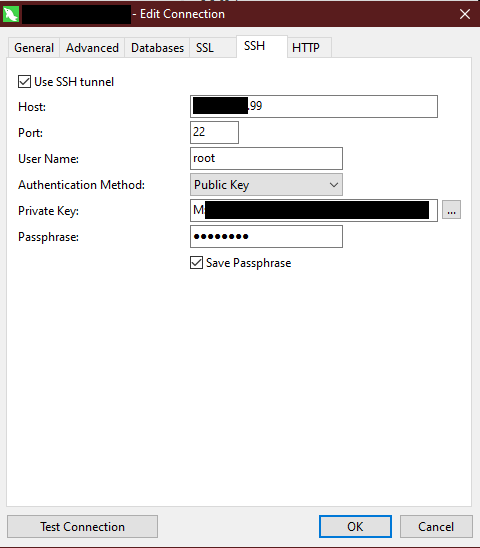The height and width of the screenshot is (548, 480).
Task: Close the Edit Connection dialog
Action: pos(465,14)
